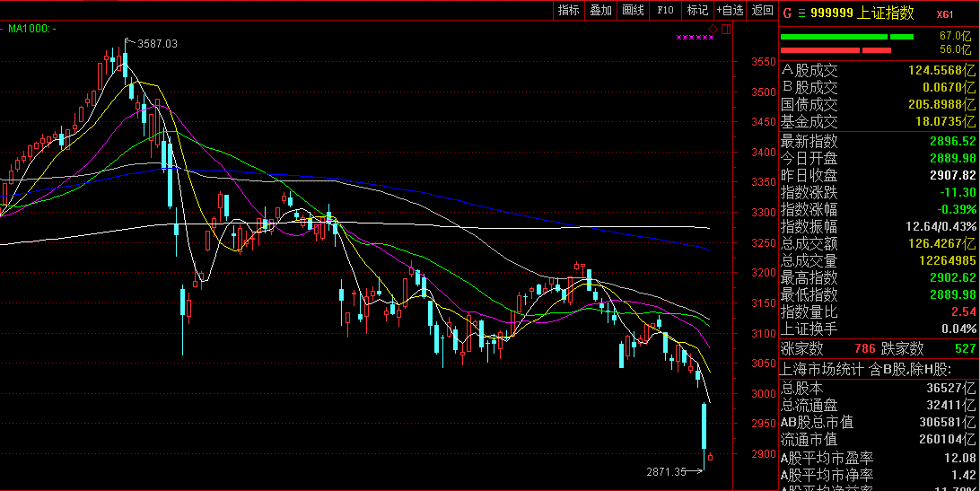
Task: Click the 国债成交 row
Action: point(879,104)
